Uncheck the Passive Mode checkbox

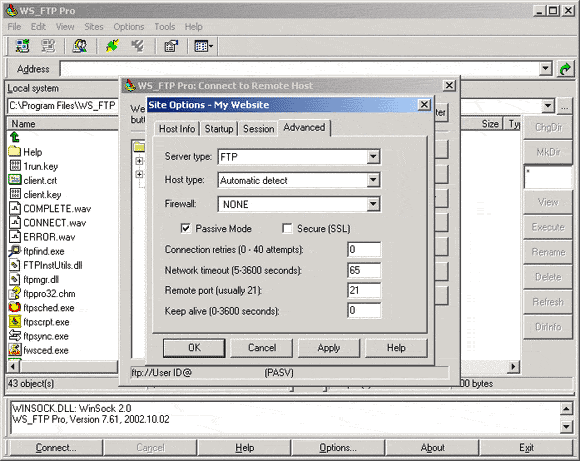click(186, 228)
